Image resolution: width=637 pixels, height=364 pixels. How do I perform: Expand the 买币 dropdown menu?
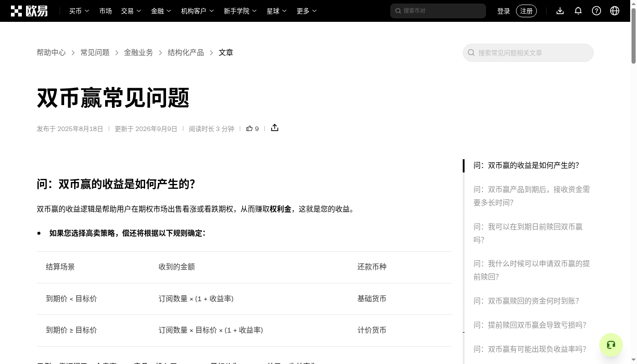(x=79, y=11)
